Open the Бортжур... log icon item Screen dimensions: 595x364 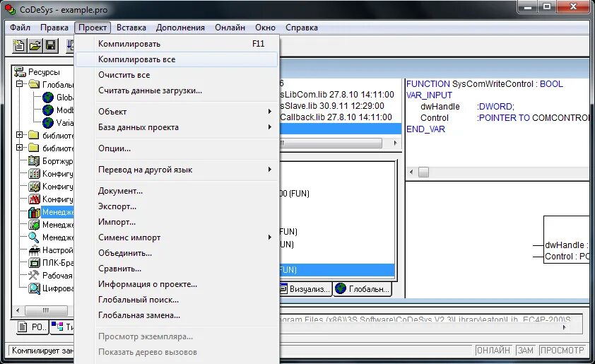(x=34, y=161)
